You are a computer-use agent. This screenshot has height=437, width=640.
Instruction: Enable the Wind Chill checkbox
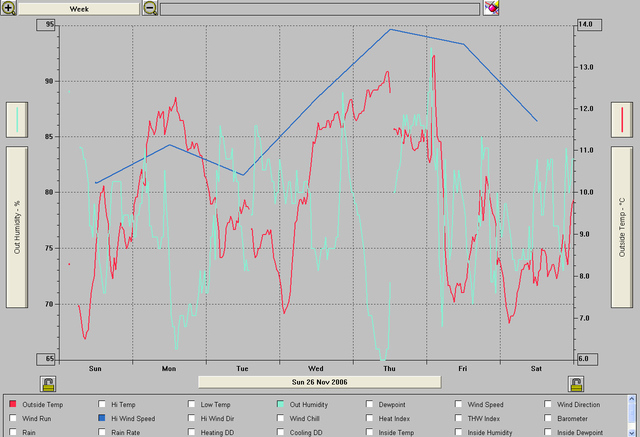280,418
